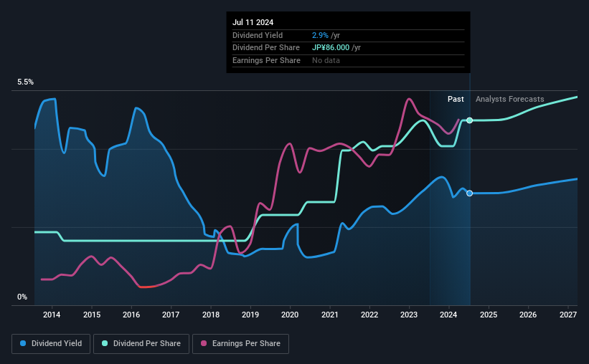589x364 pixels.
Task: Toggle the Dividend Per Share legend button
Action: [x=141, y=344]
